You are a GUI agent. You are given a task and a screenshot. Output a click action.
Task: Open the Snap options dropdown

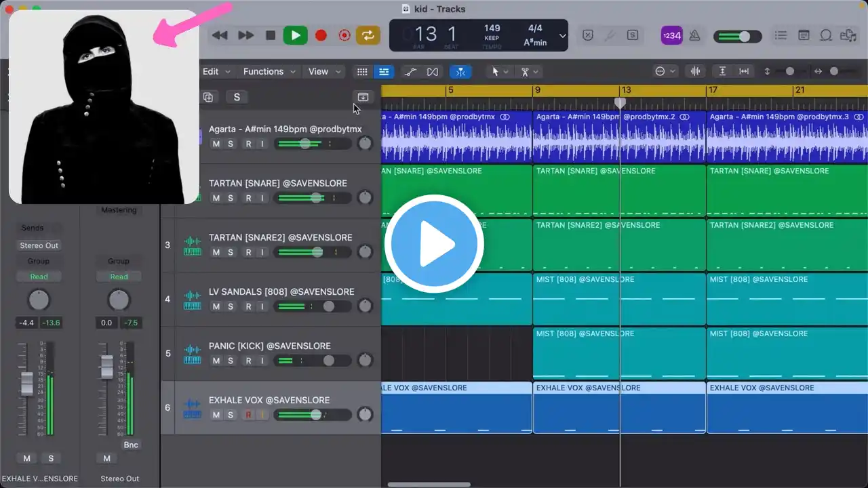point(665,71)
